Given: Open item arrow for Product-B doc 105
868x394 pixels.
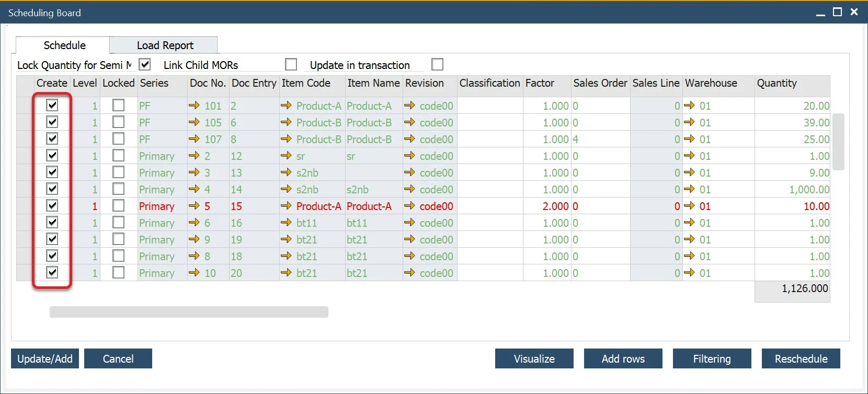Looking at the screenshot, I should pyautogui.click(x=286, y=122).
